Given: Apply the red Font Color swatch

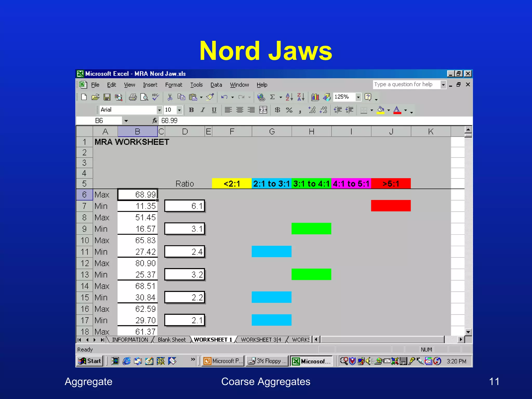Looking at the screenshot, I should (x=397, y=110).
